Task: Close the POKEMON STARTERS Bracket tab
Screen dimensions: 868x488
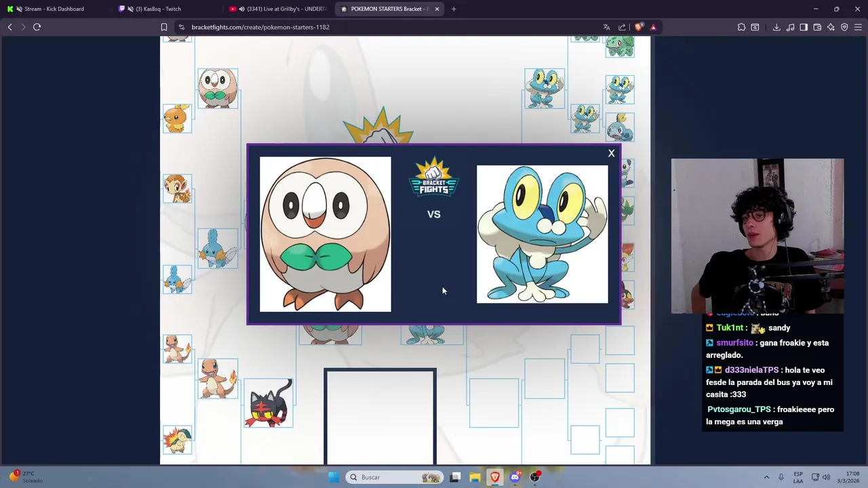Action: (x=437, y=9)
